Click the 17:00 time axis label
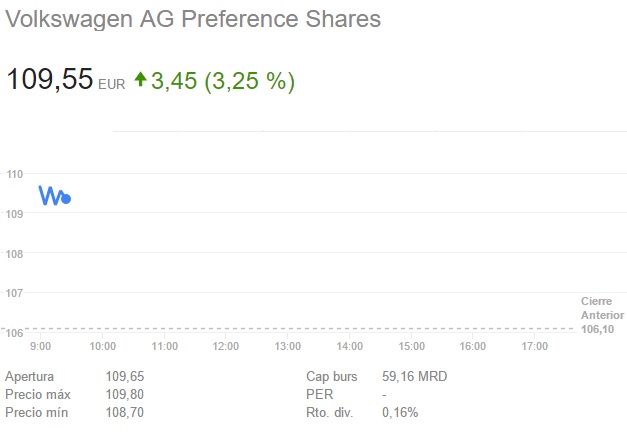The height and width of the screenshot is (442, 627). coord(535,346)
